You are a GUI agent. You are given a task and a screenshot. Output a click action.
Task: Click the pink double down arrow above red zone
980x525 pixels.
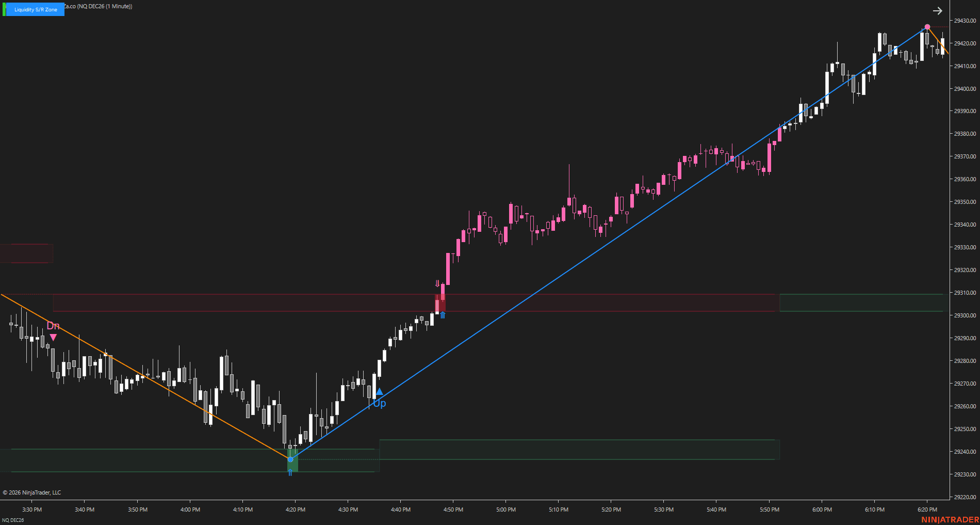point(437,283)
